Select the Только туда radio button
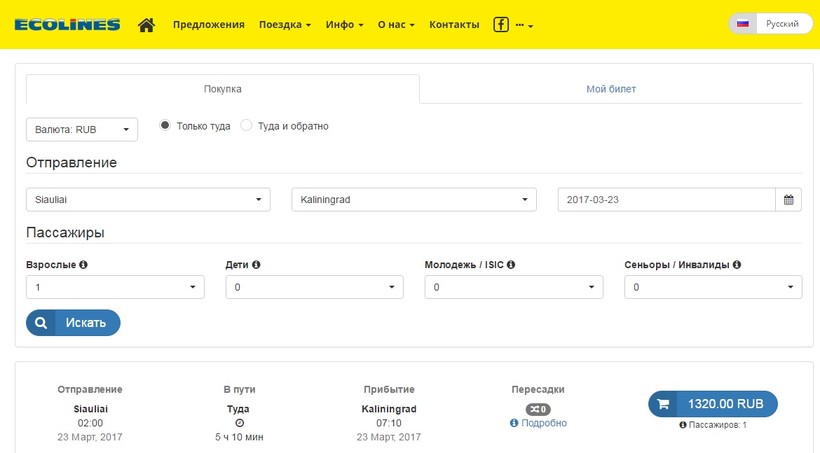The height and width of the screenshot is (453, 820). 165,126
